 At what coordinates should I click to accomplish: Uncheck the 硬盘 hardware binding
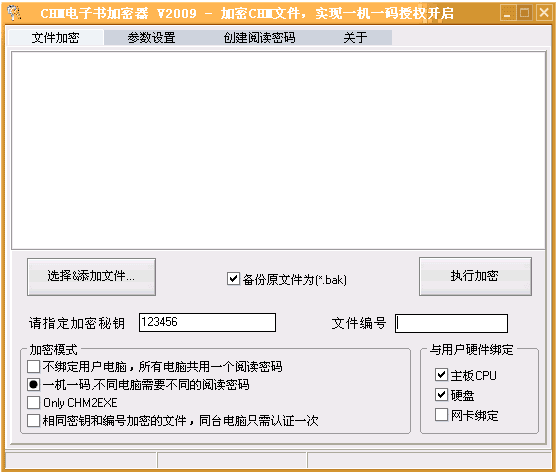coord(441,394)
